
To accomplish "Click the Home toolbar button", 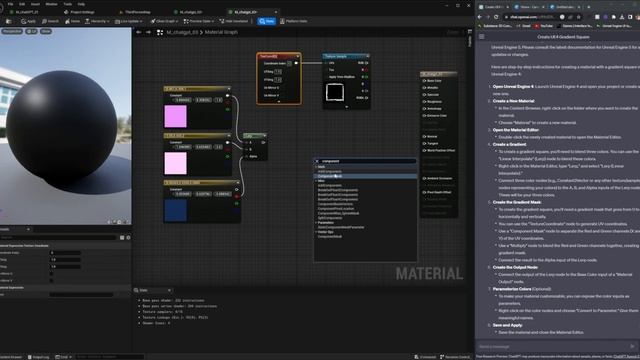I will coord(73,21).
